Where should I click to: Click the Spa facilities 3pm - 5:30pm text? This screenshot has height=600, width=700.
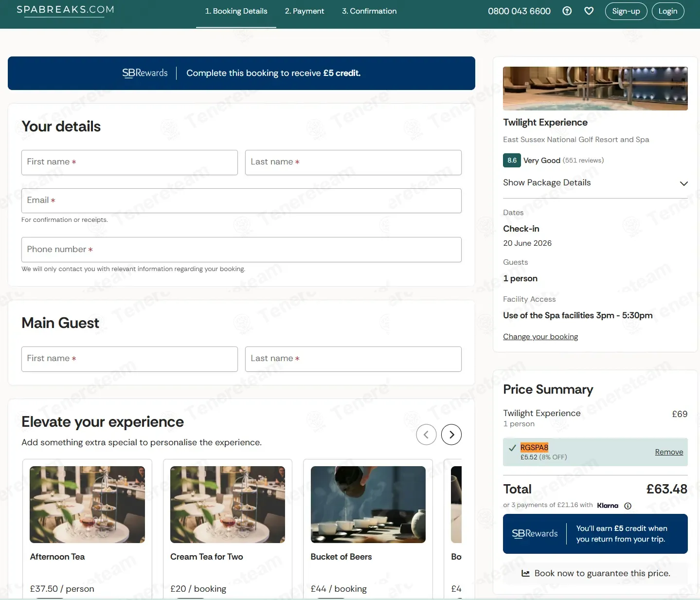[x=578, y=315]
